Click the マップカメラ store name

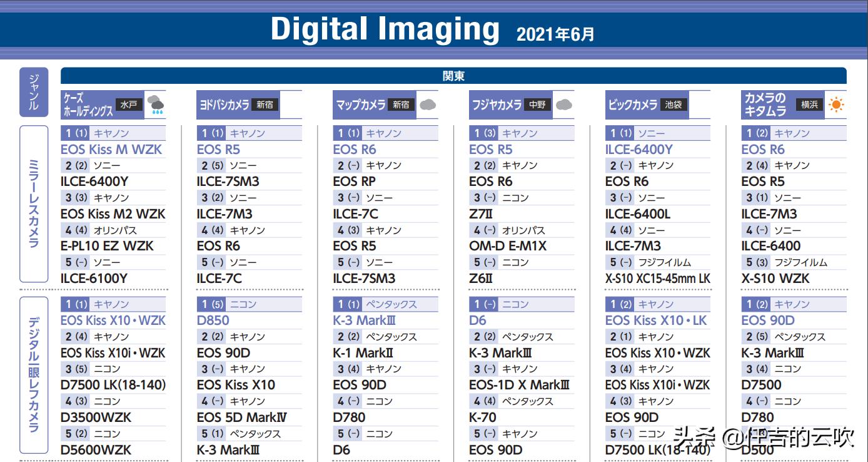tap(360, 105)
